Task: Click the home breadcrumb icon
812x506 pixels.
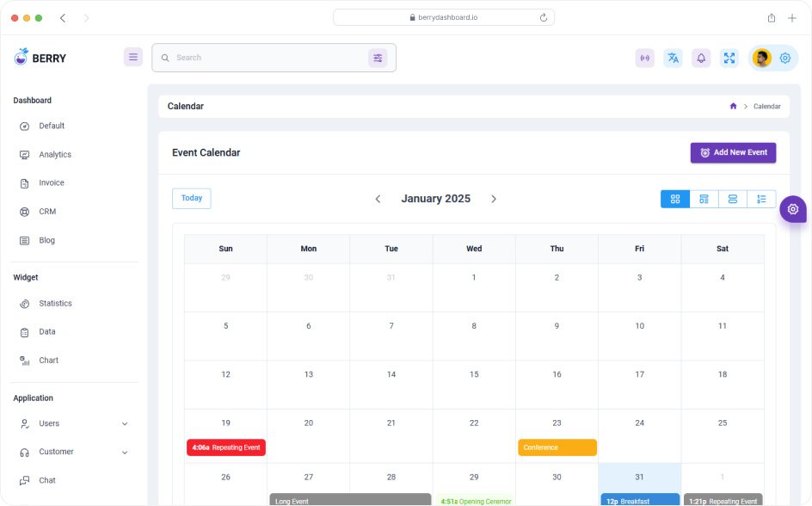Action: point(733,106)
